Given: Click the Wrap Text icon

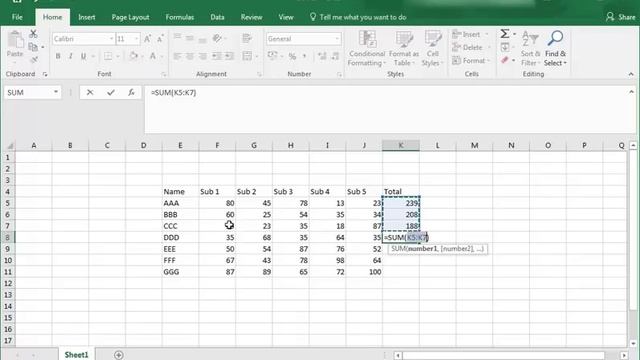Looking at the screenshot, I should tap(247, 38).
